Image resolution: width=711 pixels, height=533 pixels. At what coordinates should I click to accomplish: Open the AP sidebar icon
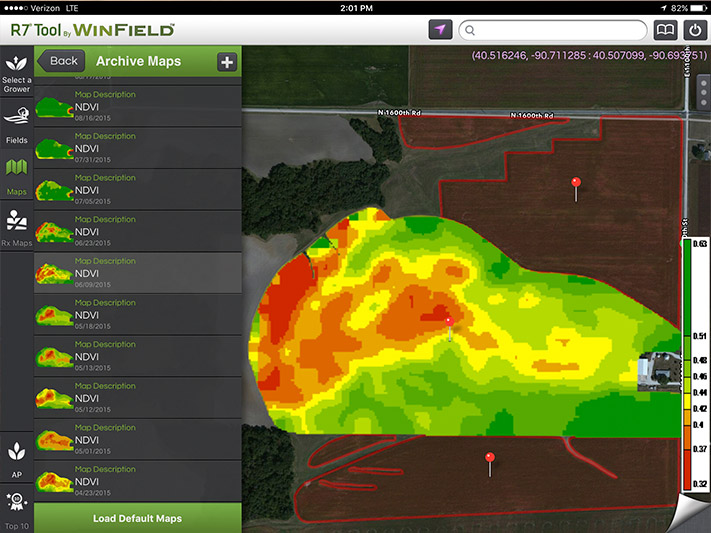(x=17, y=454)
